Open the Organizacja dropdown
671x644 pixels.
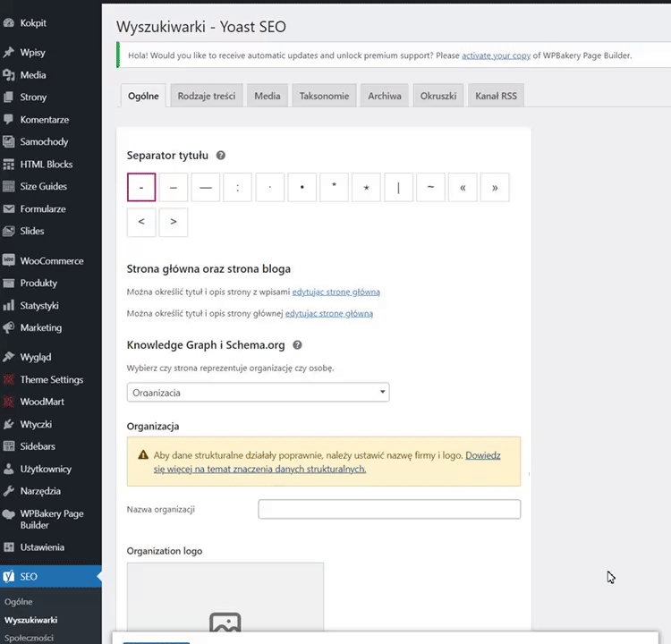click(258, 392)
